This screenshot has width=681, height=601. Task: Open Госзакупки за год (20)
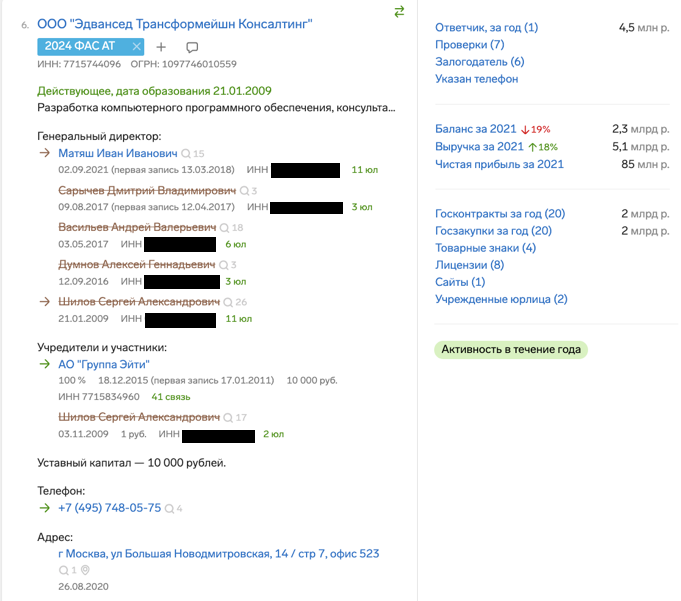[x=493, y=231]
